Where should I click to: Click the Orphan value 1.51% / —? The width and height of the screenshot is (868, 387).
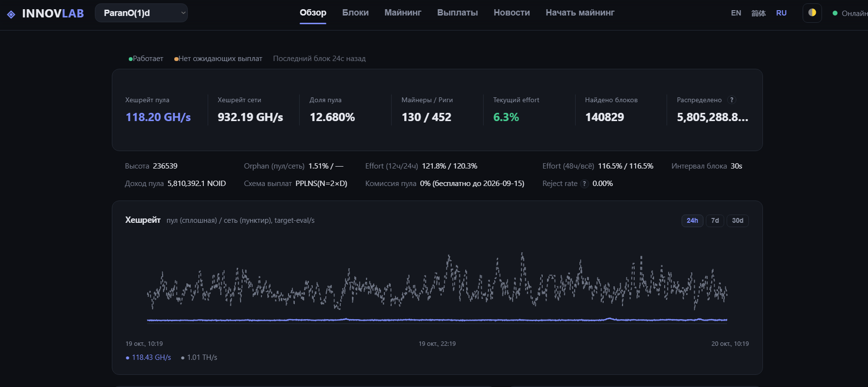pyautogui.click(x=326, y=166)
